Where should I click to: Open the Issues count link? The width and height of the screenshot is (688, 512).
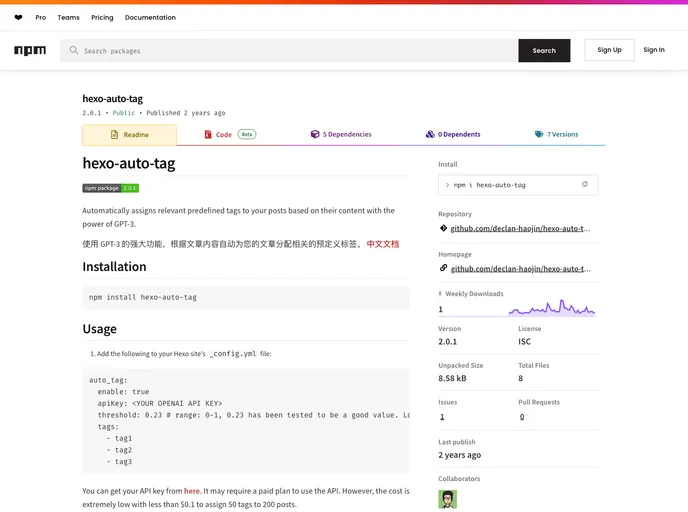click(442, 417)
